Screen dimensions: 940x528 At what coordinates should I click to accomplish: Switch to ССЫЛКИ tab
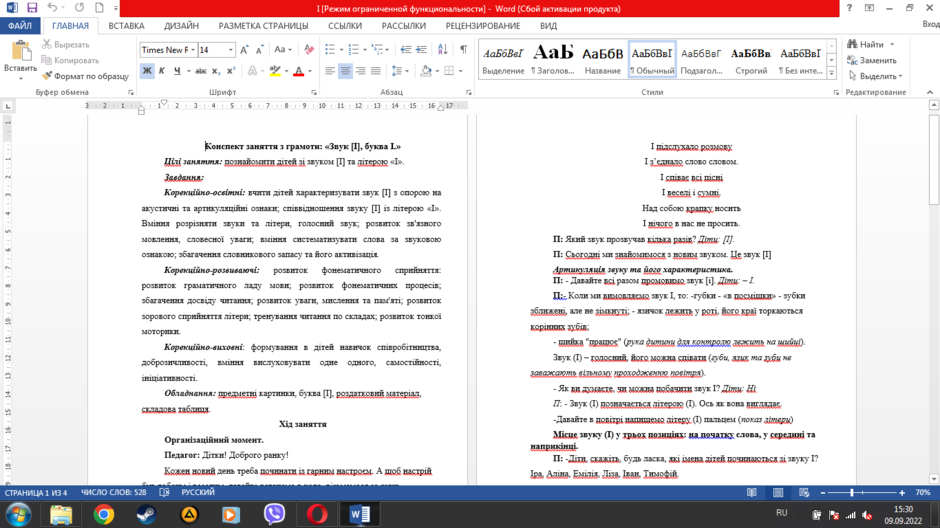click(x=345, y=26)
